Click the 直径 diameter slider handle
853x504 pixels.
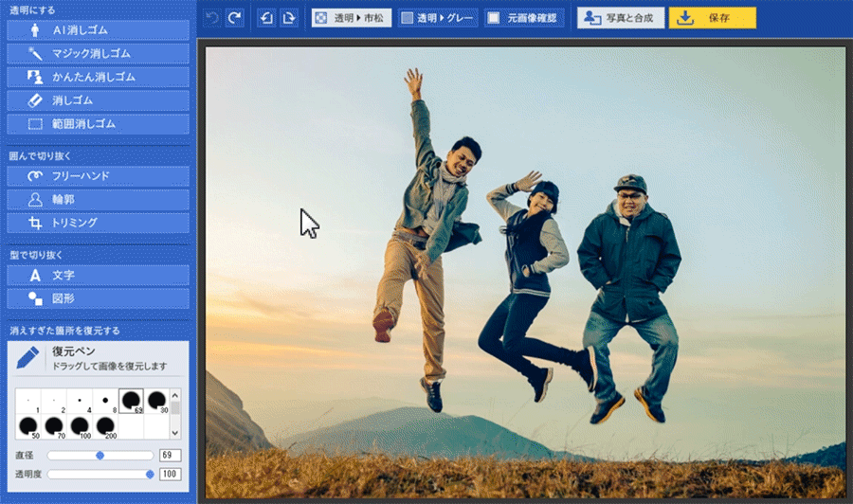coord(100,456)
